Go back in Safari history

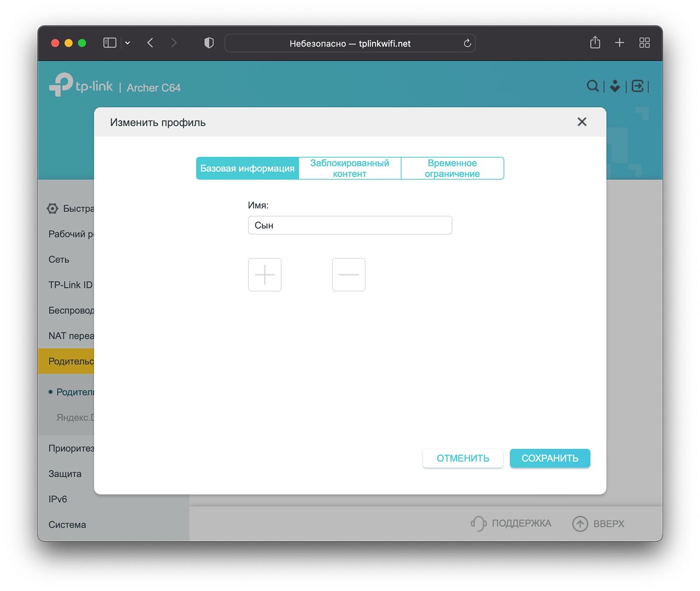[x=150, y=43]
